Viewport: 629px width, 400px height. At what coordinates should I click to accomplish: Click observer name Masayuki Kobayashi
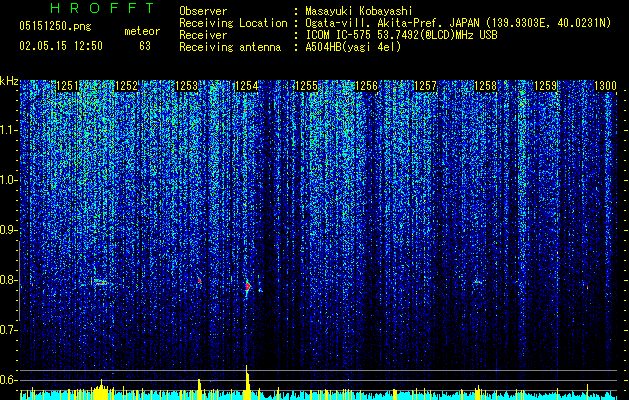pyautogui.click(x=359, y=11)
